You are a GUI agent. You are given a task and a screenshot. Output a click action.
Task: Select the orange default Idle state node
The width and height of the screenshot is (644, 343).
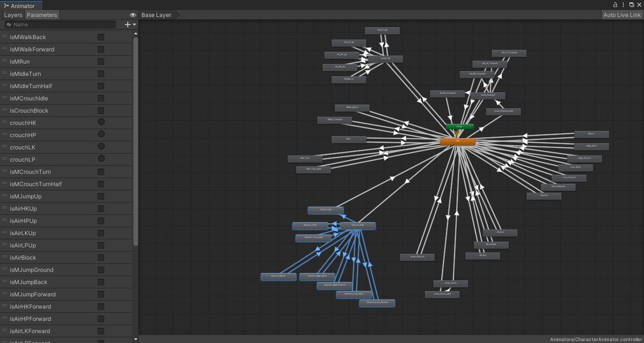(457, 141)
